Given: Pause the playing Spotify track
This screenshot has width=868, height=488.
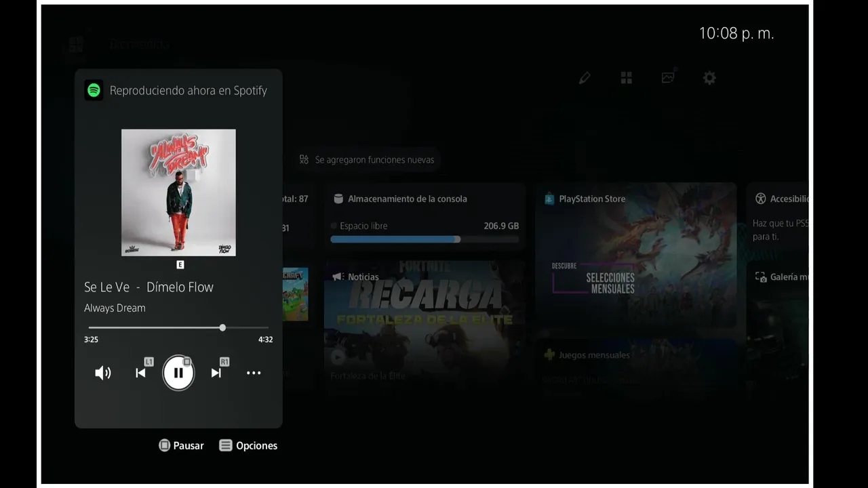Looking at the screenshot, I should pos(178,373).
